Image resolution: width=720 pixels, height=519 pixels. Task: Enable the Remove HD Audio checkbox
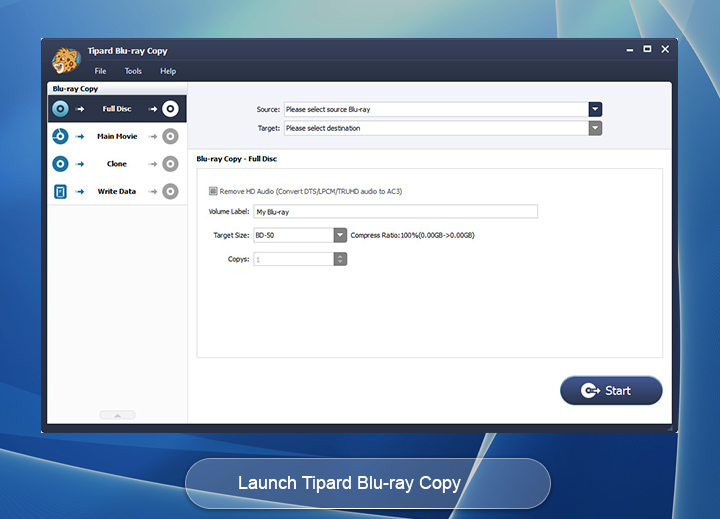213,191
